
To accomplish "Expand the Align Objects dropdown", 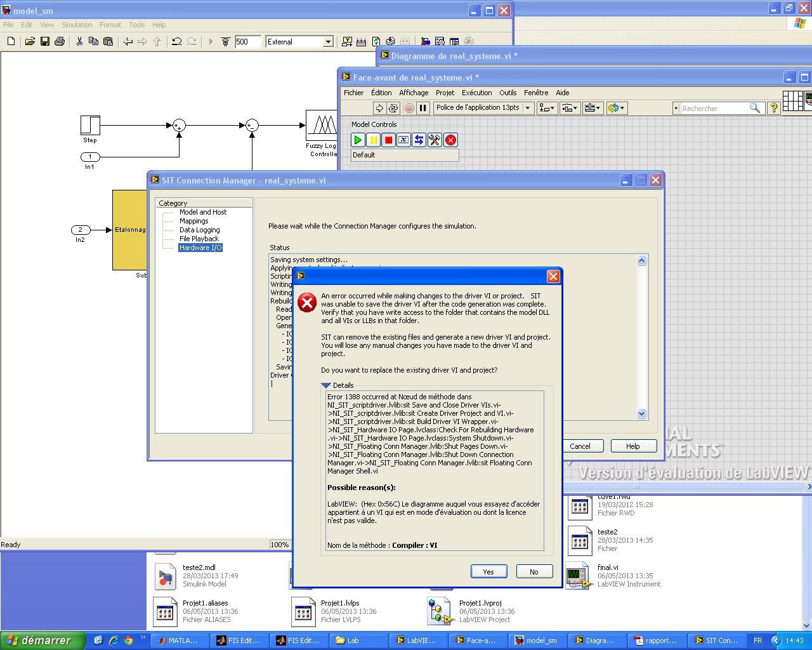I will coord(547,109).
